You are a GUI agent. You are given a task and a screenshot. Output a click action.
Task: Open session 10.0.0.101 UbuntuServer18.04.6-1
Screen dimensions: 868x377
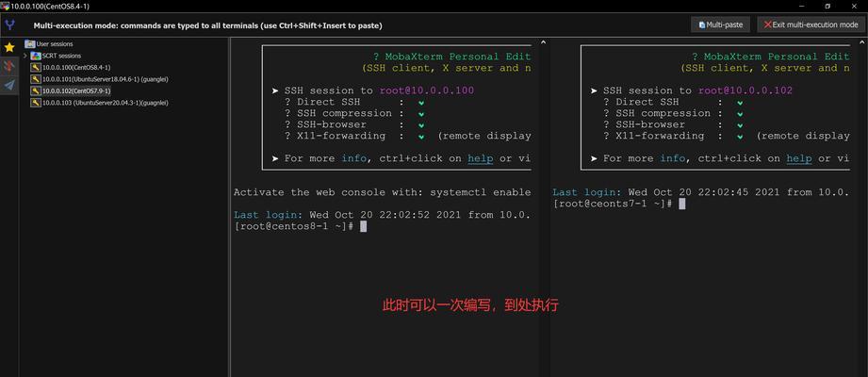(x=106, y=79)
